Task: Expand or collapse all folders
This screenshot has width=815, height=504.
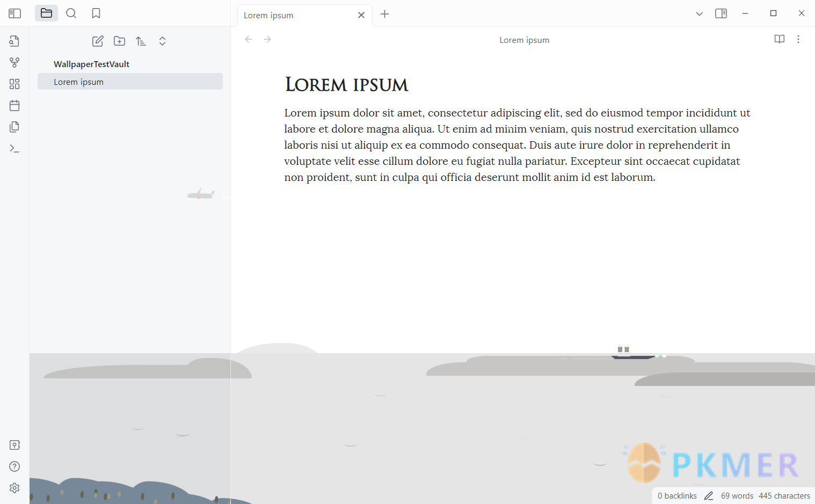Action: 162,41
